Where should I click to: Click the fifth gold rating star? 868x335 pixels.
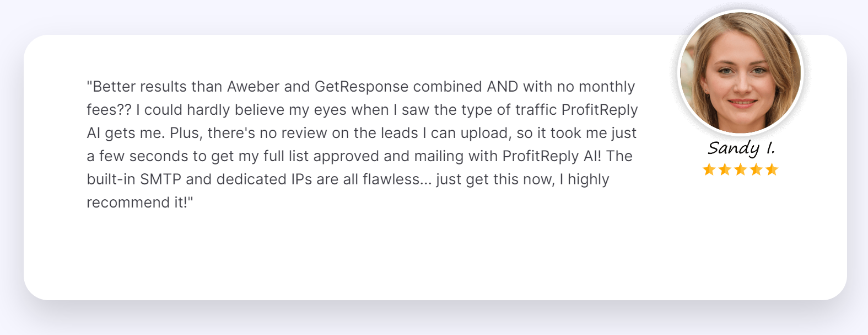click(772, 169)
